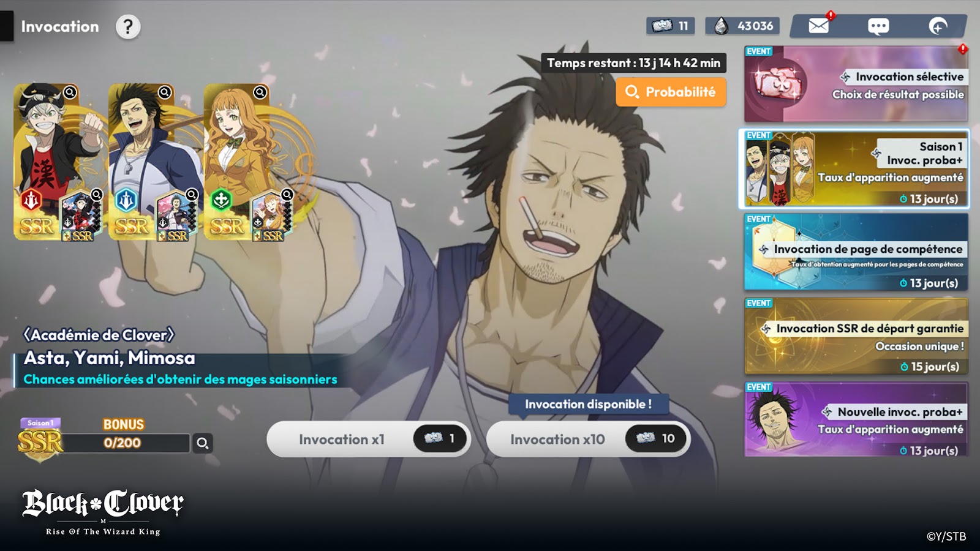This screenshot has width=980, height=551.
Task: Open the chat bubble icon
Action: 878,26
